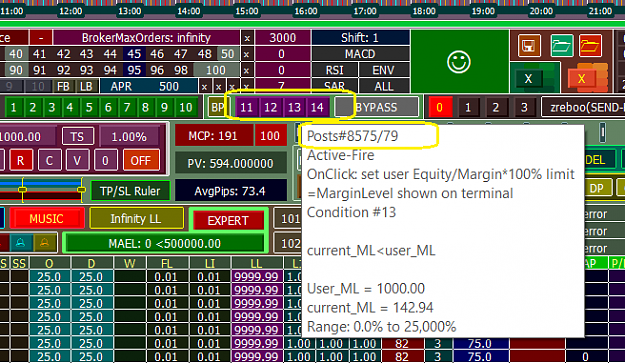Click the APR 500 field
Screen dimensions: 625x363
coord(149,86)
